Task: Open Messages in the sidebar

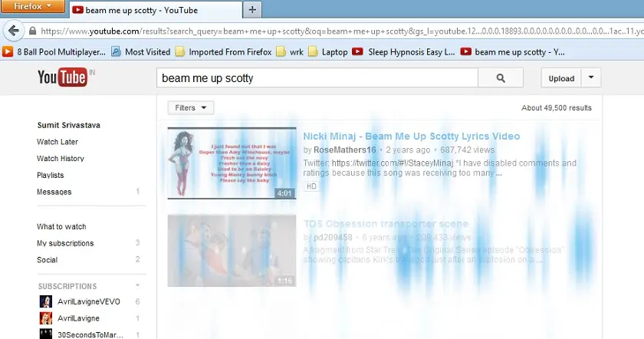Action: pyautogui.click(x=54, y=192)
